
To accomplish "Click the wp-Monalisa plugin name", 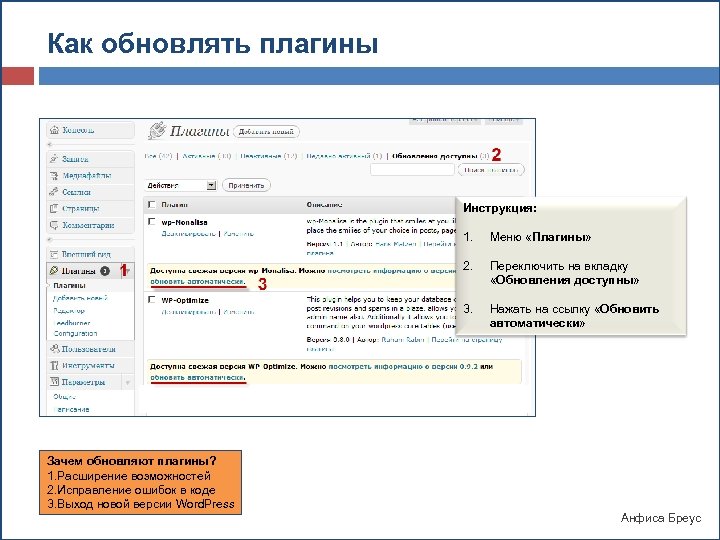I will (x=184, y=222).
